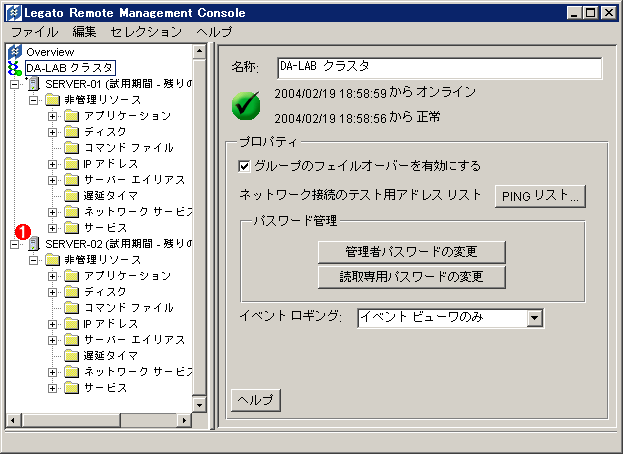Click ディスク folder icon under SERVER-02
Viewport: 623px width, 454px height.
[x=72, y=292]
